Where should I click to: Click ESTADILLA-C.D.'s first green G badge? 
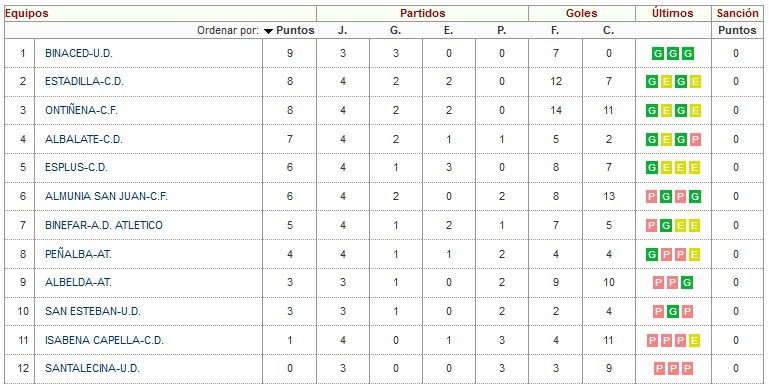652,82
